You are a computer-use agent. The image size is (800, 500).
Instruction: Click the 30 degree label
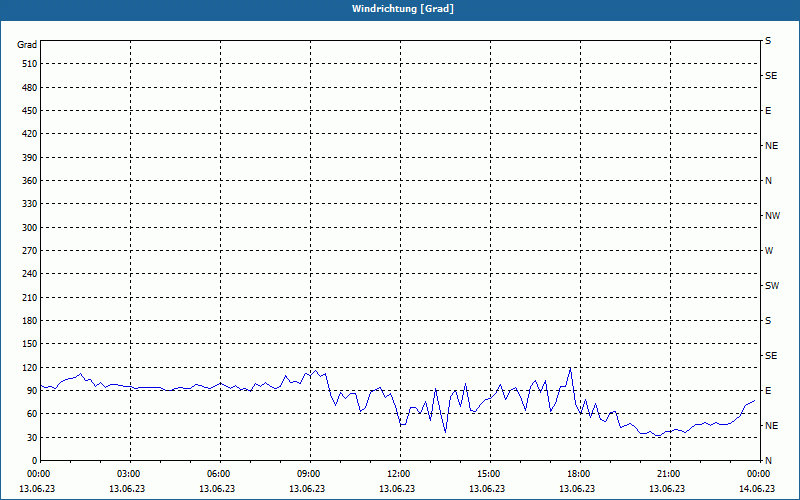[x=32, y=437]
